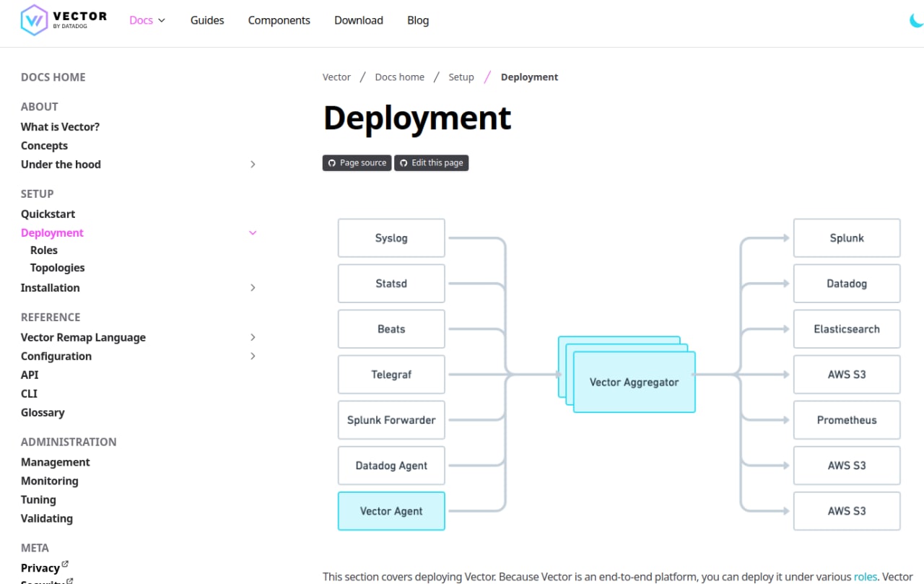Click the Prometheus destination box
Image resolution: width=924 pixels, height=584 pixels.
click(847, 420)
